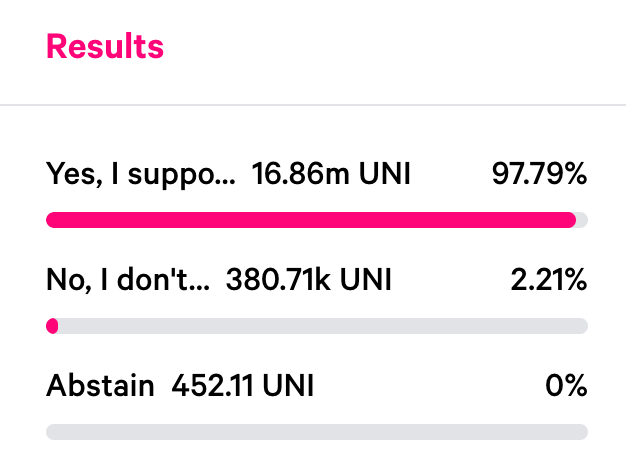Click the 0% abstain percentage
The height and width of the screenshot is (472, 626).
point(566,385)
